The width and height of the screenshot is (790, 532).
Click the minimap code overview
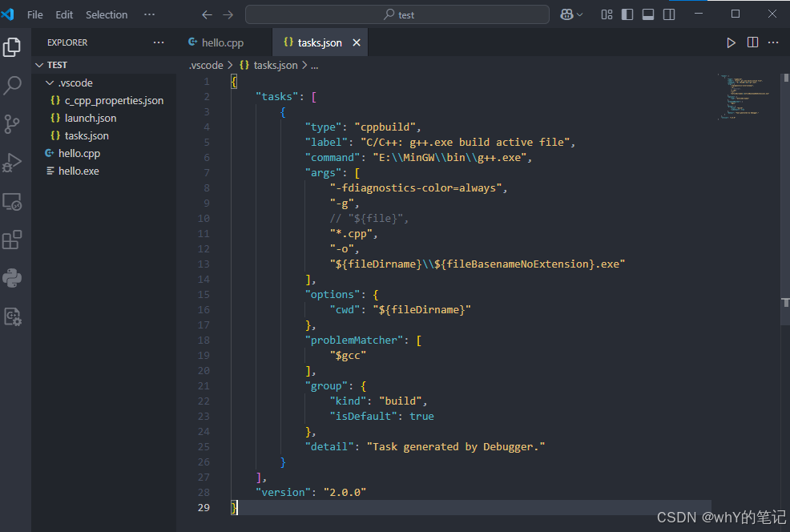[744, 96]
